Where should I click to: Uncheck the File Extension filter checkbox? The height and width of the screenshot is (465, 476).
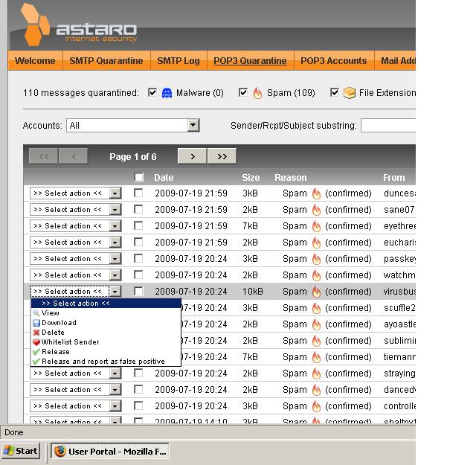(x=334, y=92)
